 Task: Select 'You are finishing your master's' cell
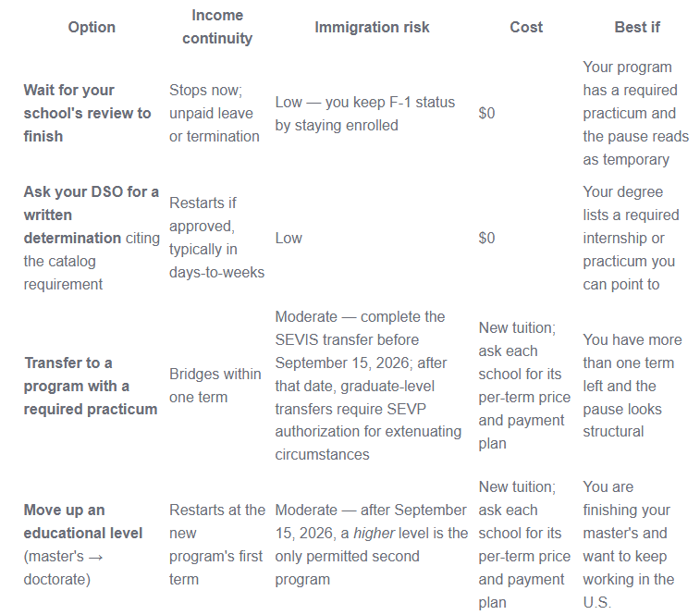(x=629, y=545)
